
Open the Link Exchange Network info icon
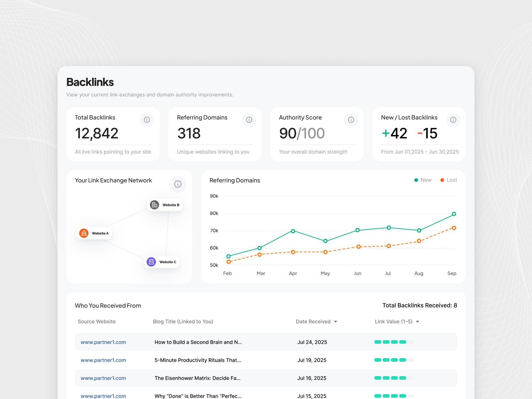[x=178, y=184]
